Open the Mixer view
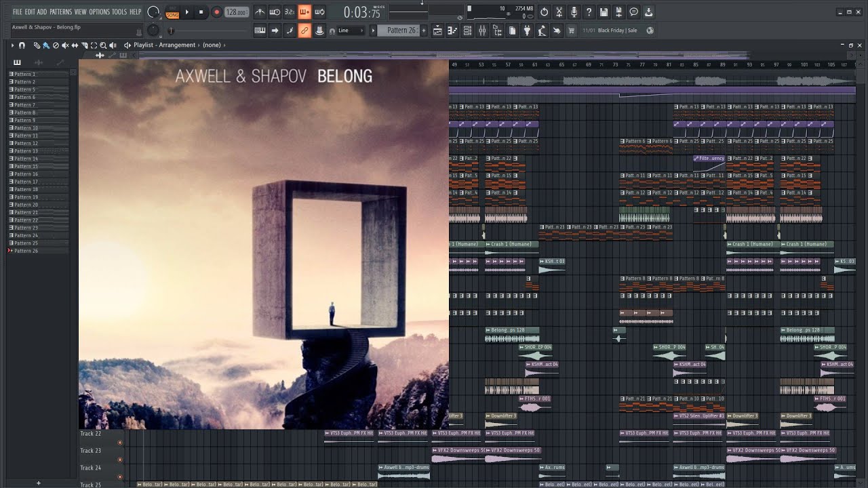 (482, 30)
